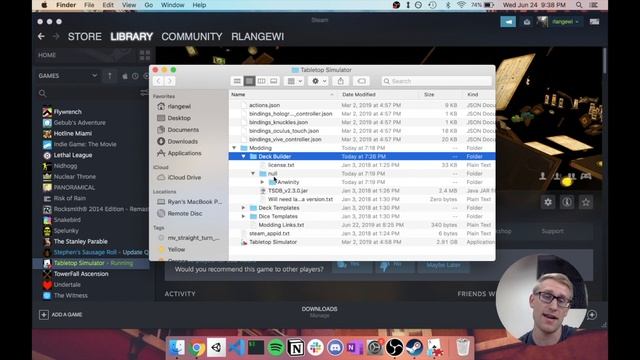Click the Steam library search magnifier
The width and height of the screenshot is (640, 360).
pyautogui.click(x=42, y=93)
